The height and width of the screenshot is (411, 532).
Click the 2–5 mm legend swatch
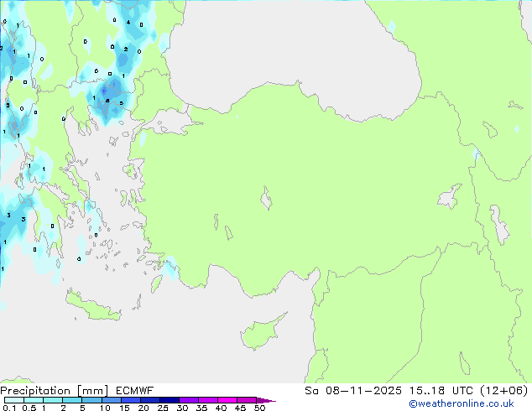tap(72, 400)
